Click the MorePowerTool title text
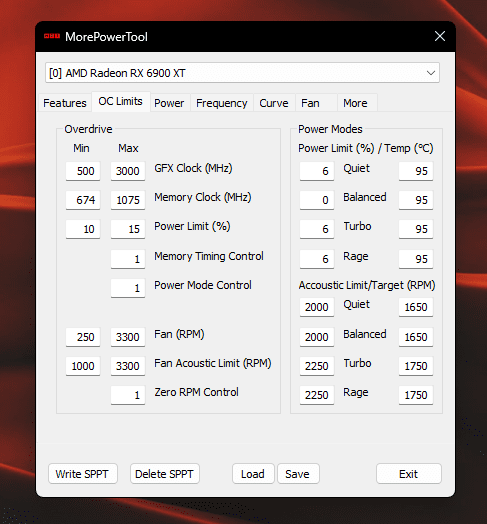 point(106,37)
